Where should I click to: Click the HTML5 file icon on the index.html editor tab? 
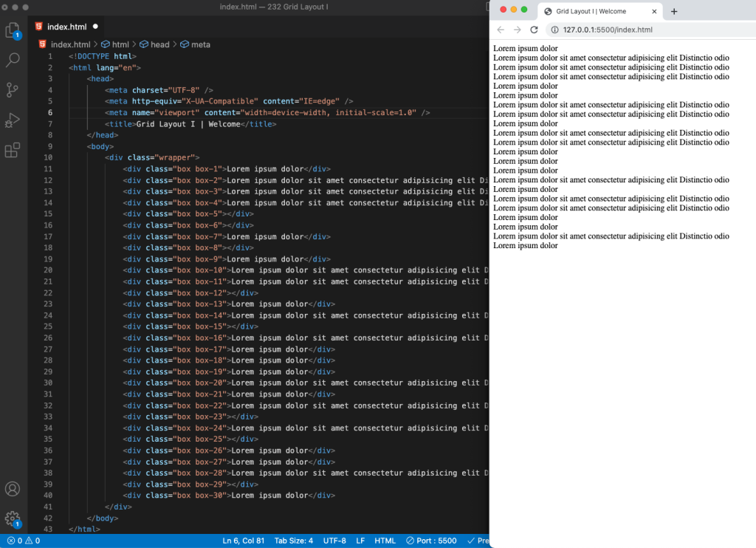39,27
